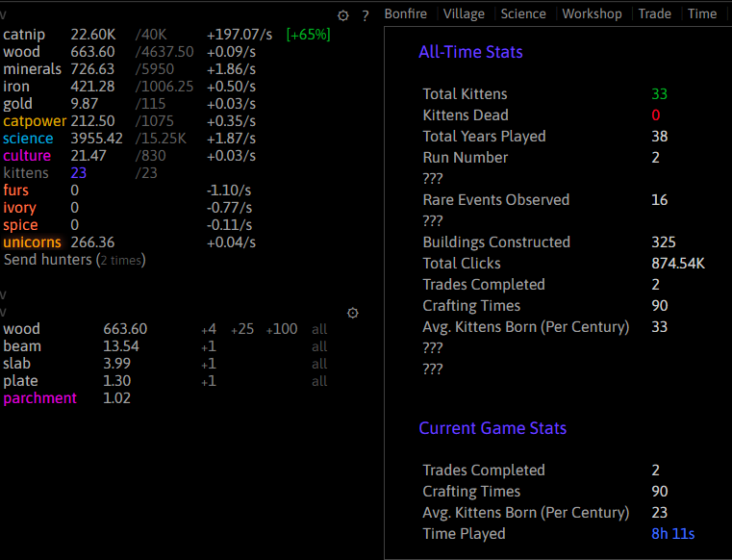This screenshot has height=560, width=732.
Task: Click the science resource label
Action: pyautogui.click(x=28, y=139)
